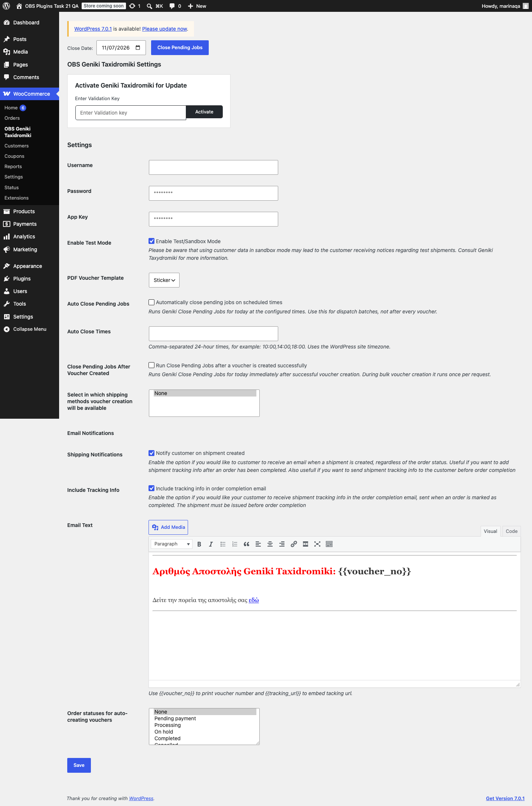532x806 pixels.
Task: Select None in order statuses list
Action: pyautogui.click(x=205, y=712)
